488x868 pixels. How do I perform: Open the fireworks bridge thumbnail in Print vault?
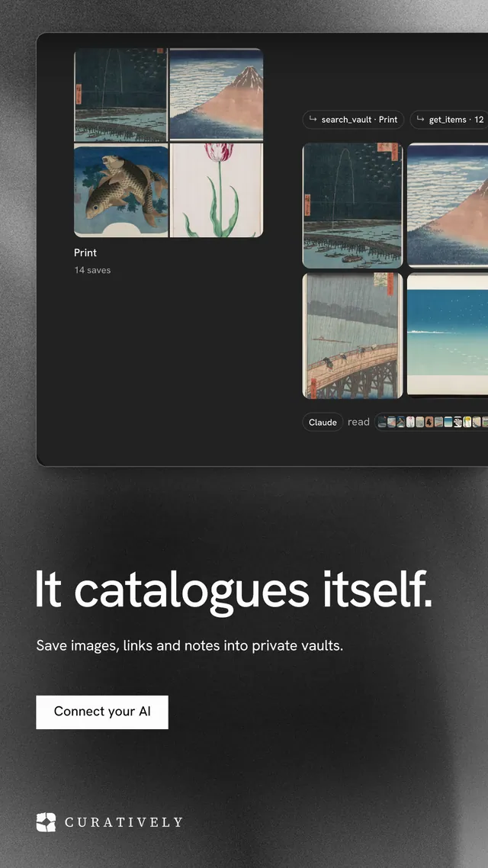[120, 95]
